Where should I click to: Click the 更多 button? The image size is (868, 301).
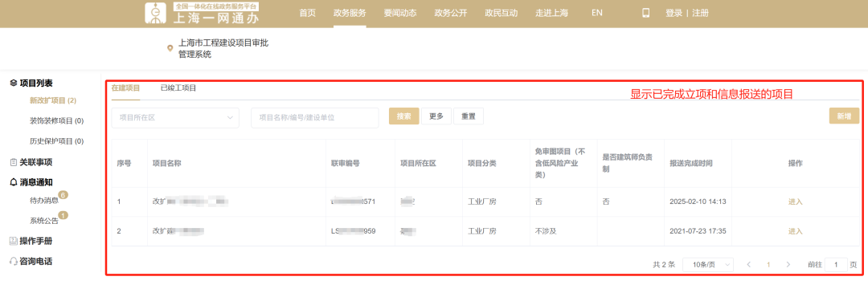436,116
